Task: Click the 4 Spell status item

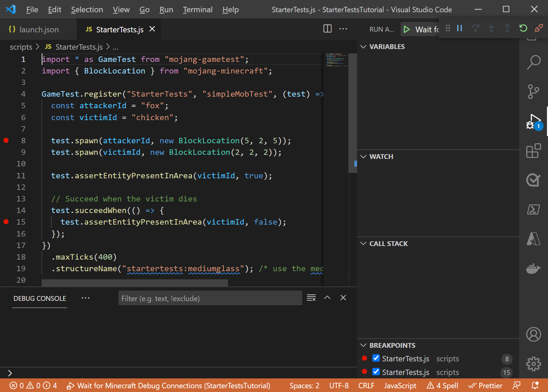Action: (x=442, y=386)
